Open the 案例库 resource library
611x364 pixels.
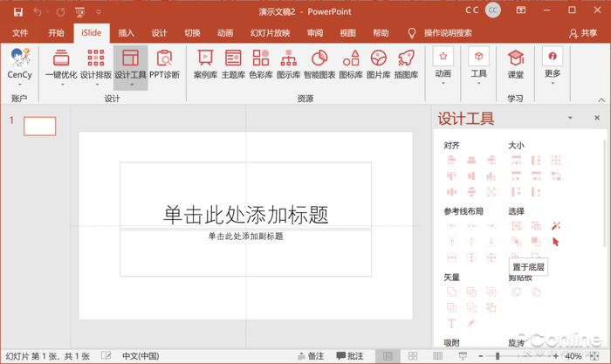[x=205, y=64]
